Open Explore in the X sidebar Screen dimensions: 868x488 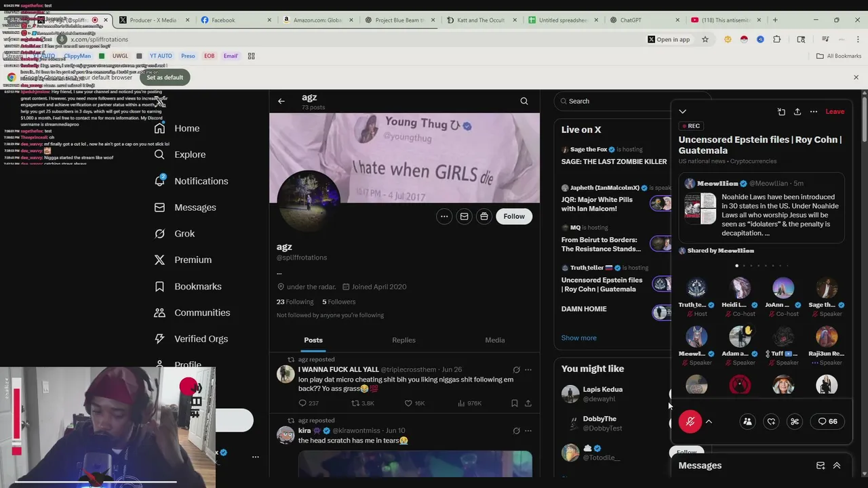coord(180,155)
